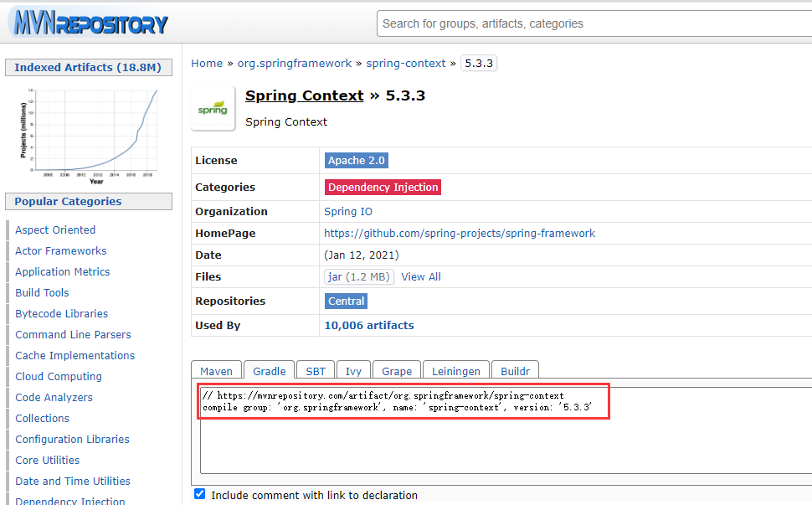The width and height of the screenshot is (812, 505).
Task: Open Cache Implementations category
Action: tap(75, 356)
